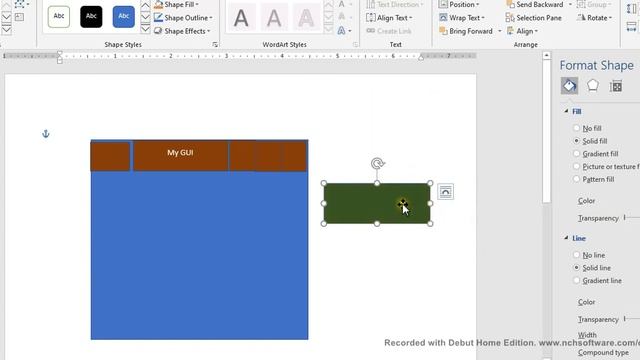Open Text Effects dropdown in WordArt Styles

point(344,31)
